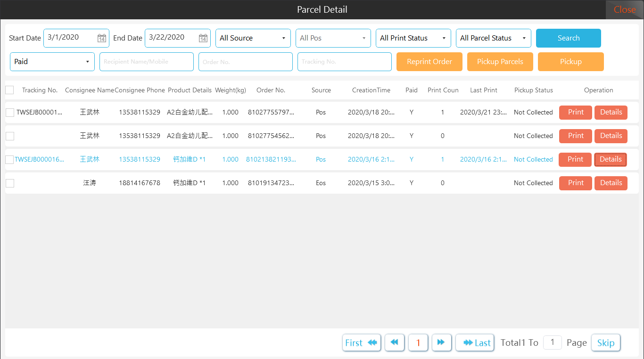This screenshot has height=359, width=644.
Task: Focus the Recipient Name/Mobile input field
Action: tap(146, 62)
